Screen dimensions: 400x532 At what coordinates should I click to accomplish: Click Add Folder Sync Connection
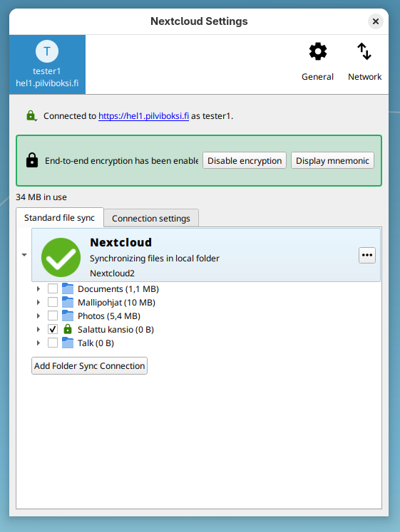(x=89, y=366)
